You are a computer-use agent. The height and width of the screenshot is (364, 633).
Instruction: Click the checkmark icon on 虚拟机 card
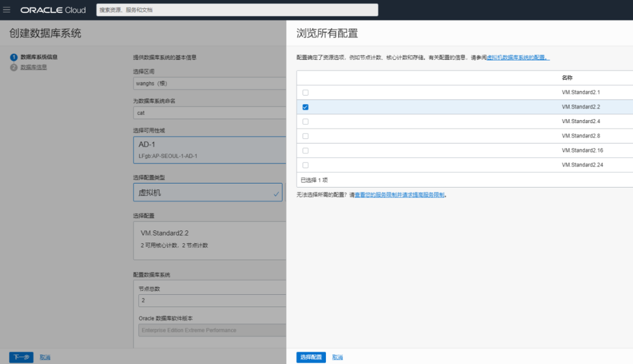point(276,194)
